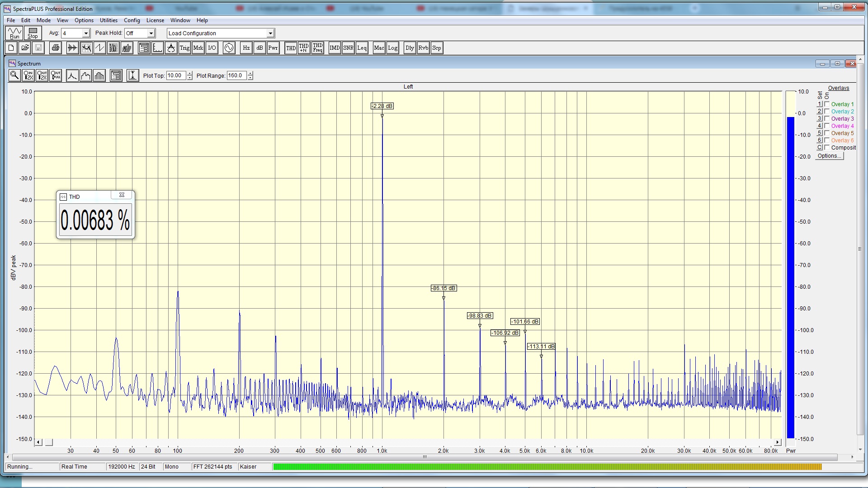Close the THD readout window
This screenshot has height=488, width=868.
(122, 195)
